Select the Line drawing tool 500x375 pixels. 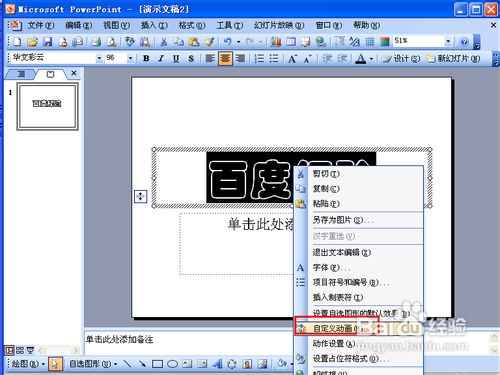pos(127,364)
